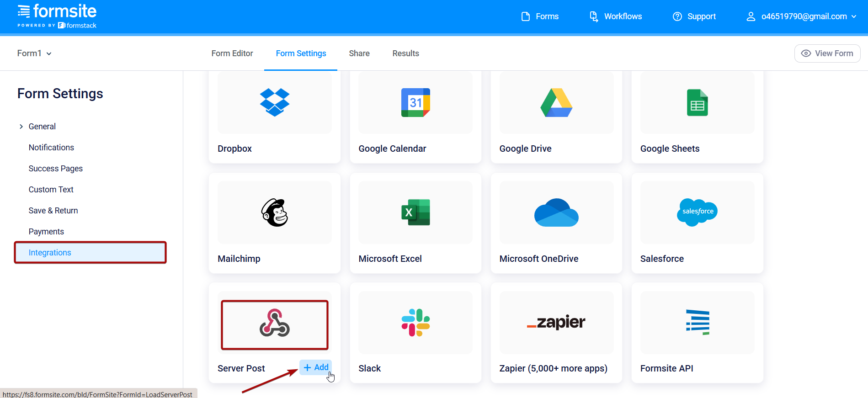Click the Microsoft OneDrive card label
This screenshot has height=398, width=868.
[539, 259]
